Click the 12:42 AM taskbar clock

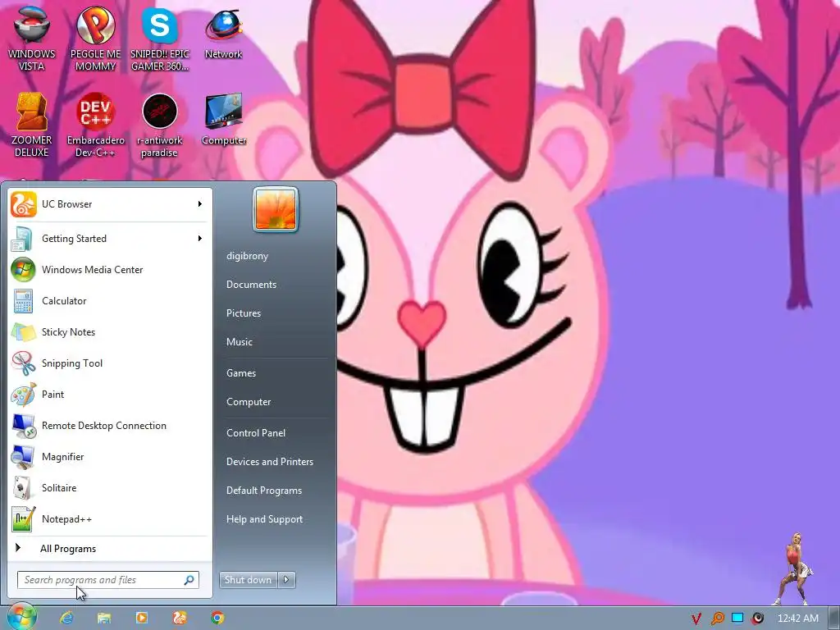(x=797, y=619)
